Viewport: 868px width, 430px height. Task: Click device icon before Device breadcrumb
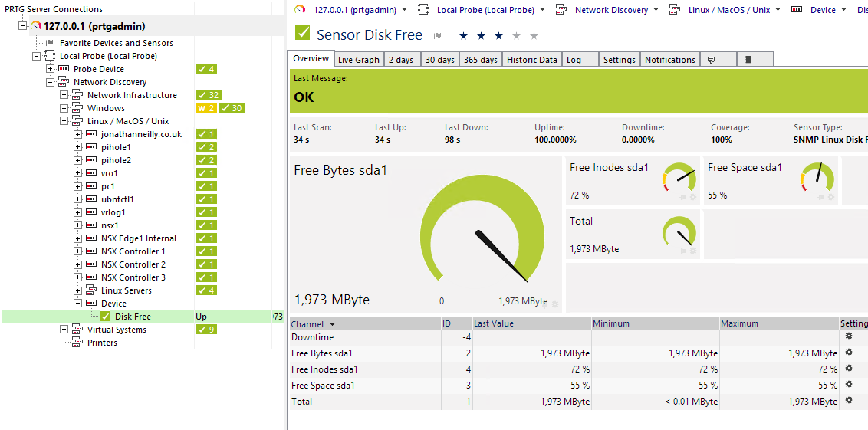coord(797,9)
